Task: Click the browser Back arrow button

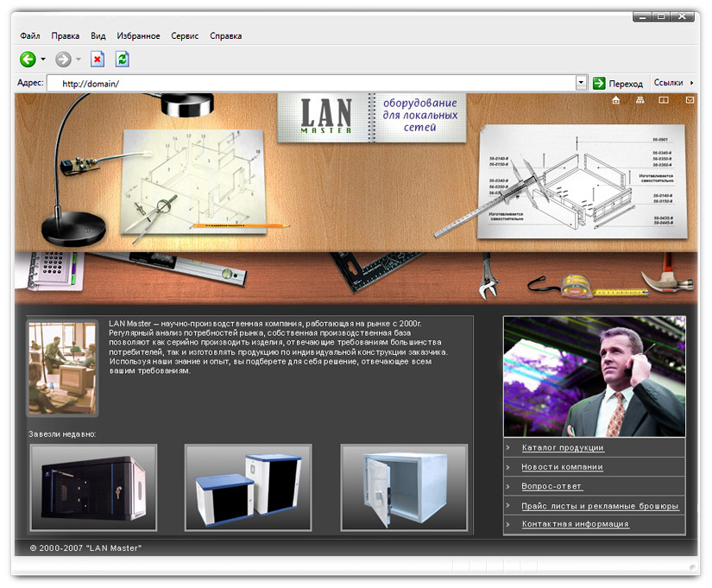Action: pyautogui.click(x=28, y=60)
